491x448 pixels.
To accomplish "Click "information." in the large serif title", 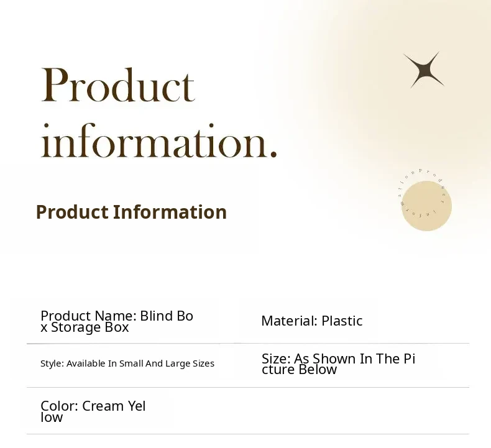I will pos(158,143).
